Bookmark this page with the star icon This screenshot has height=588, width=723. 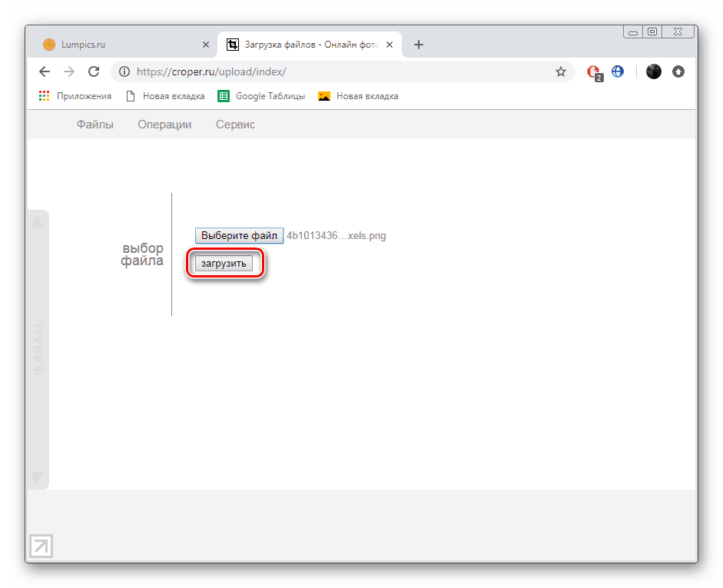[560, 71]
